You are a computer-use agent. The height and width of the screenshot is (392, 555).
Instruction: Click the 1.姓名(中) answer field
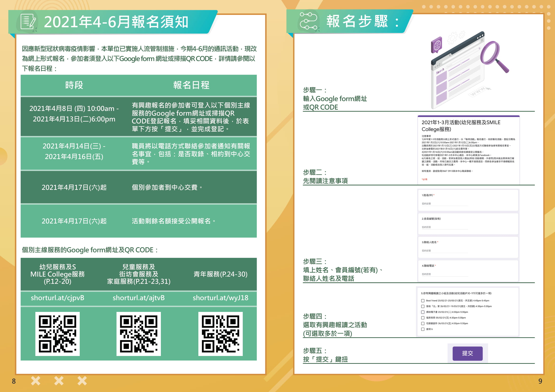click(445, 204)
